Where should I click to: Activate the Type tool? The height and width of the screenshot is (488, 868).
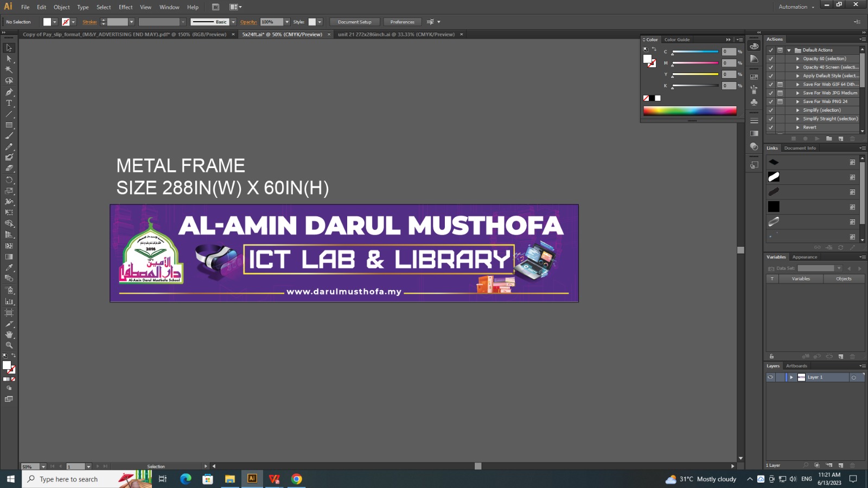(9, 103)
